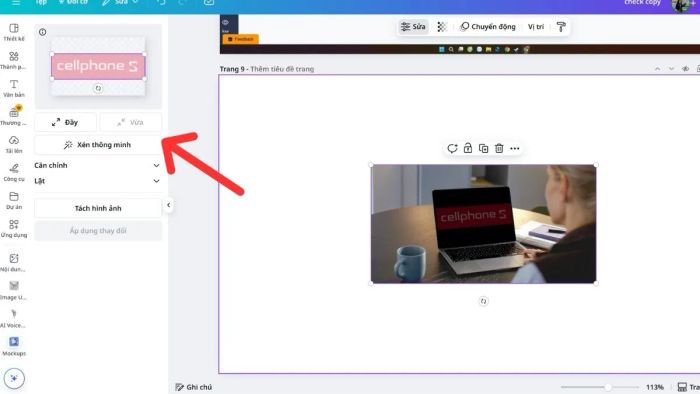Click the Xén thông minh smart crop button
Image resolution: width=700 pixels, height=394 pixels.
pos(98,145)
